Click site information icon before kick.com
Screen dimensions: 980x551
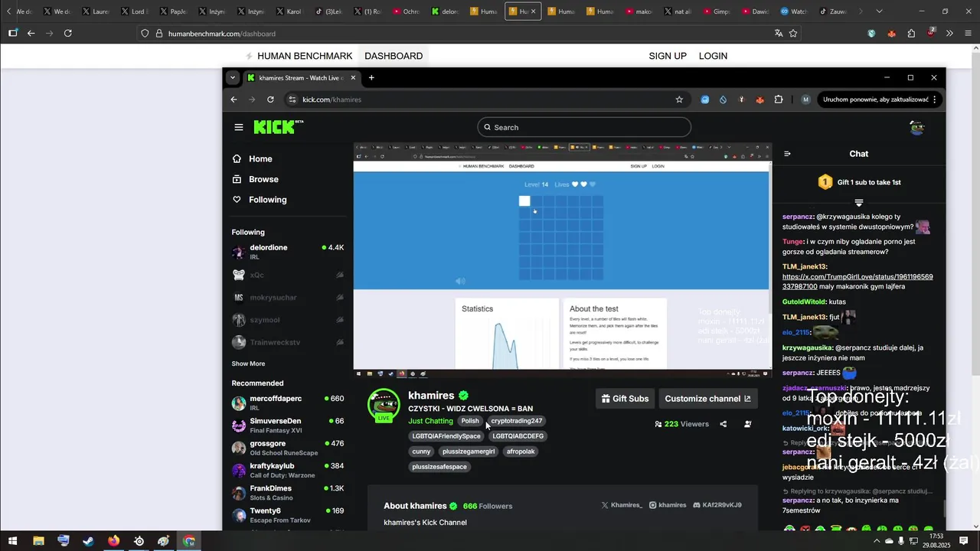click(292, 99)
